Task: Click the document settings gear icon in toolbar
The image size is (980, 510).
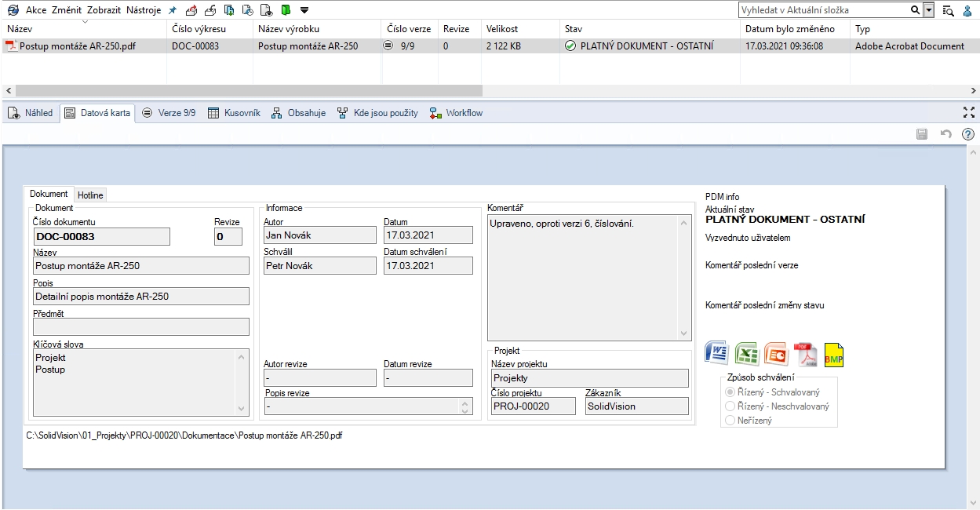Action: (x=267, y=10)
